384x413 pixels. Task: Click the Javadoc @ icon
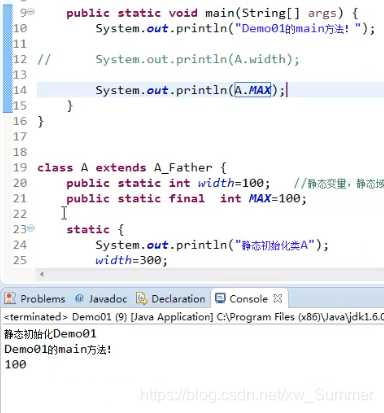pos(79,298)
